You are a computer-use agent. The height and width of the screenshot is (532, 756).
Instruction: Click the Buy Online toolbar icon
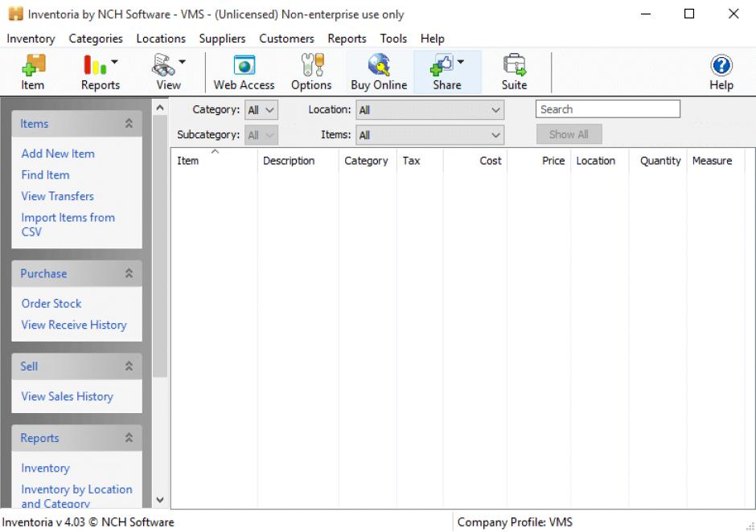379,72
